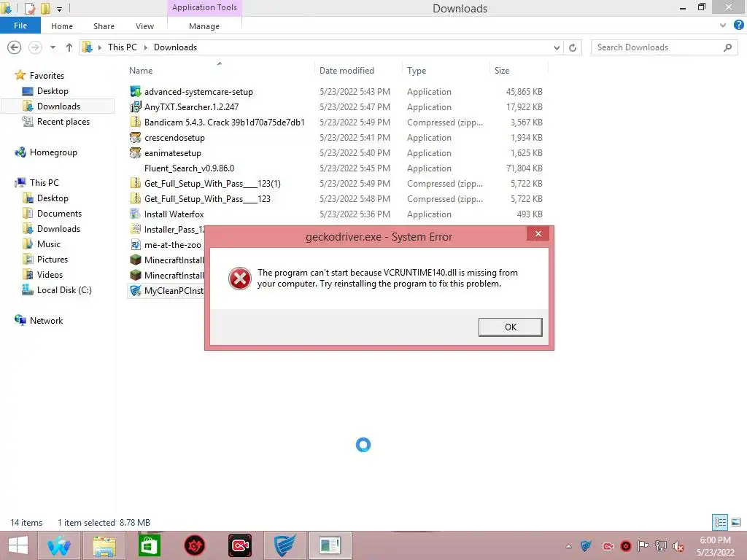The height and width of the screenshot is (560, 747).
Task: Open Pictures under This PC
Action: [x=53, y=259]
